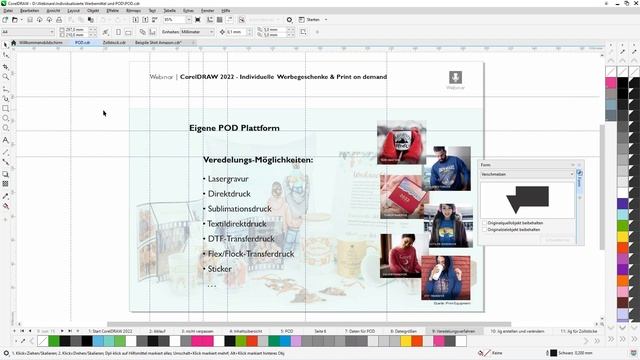This screenshot has height=360, width=640.
Task: Open the Effekte menu
Action: pos(113,11)
